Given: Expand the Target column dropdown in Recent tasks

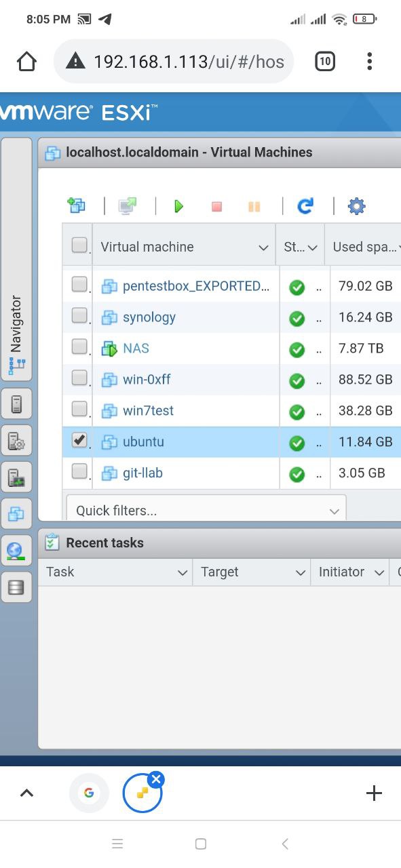Looking at the screenshot, I should tap(301, 573).
